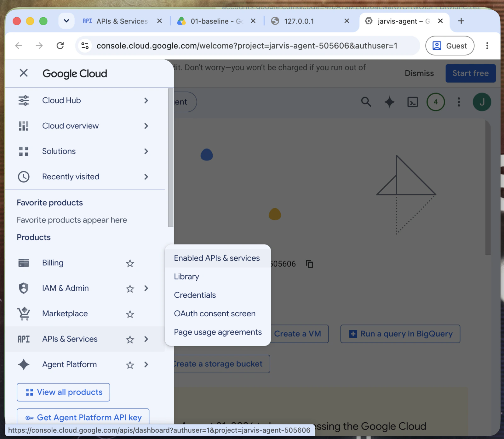
Task: Expand the IAM & Admin submenu chevron
Action: pos(146,288)
